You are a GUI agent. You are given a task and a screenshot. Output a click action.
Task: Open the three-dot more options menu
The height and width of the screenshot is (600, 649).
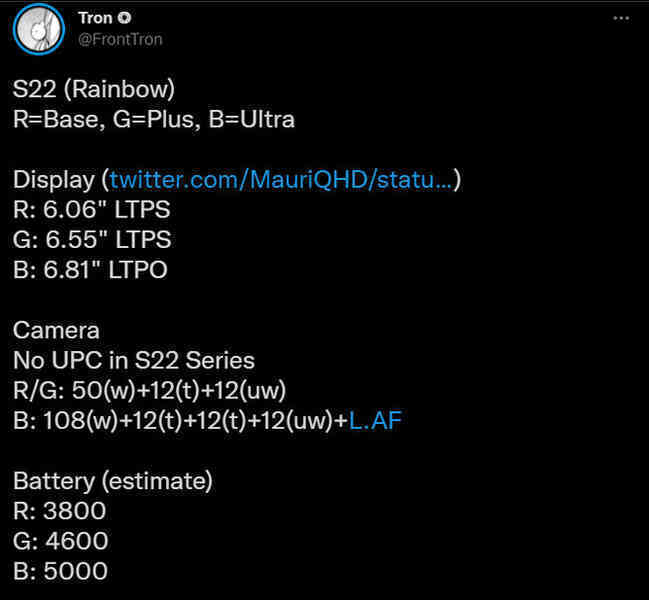(x=621, y=18)
